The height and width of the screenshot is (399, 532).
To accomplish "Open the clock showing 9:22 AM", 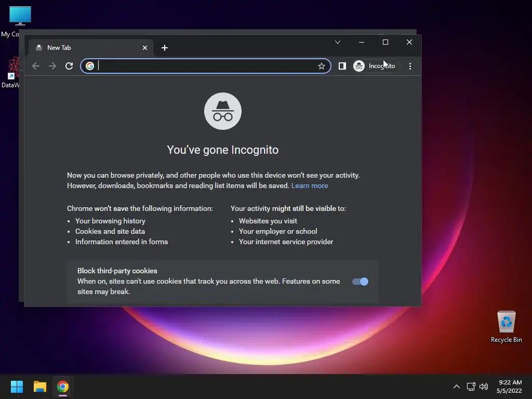I will tap(509, 387).
